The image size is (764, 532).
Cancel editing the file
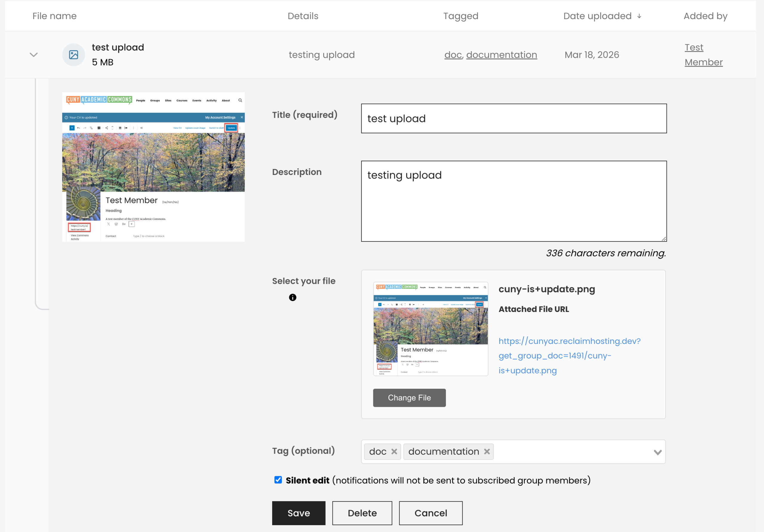431,513
